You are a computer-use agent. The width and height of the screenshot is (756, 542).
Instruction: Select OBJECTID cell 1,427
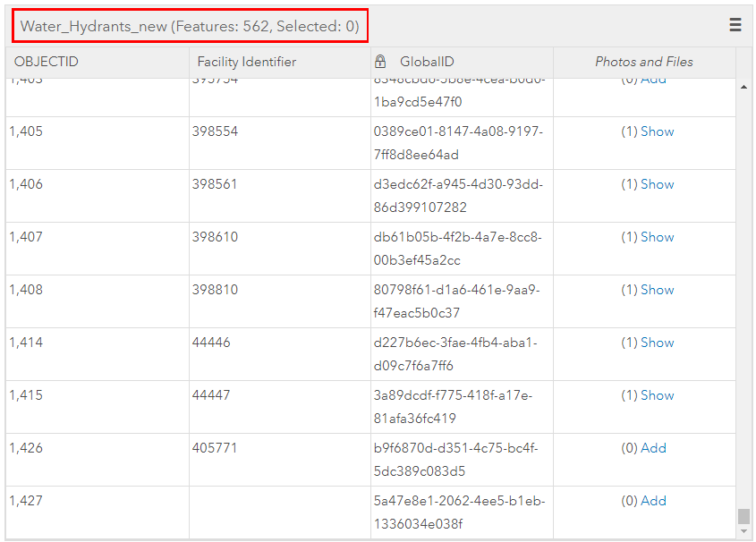pos(97,512)
